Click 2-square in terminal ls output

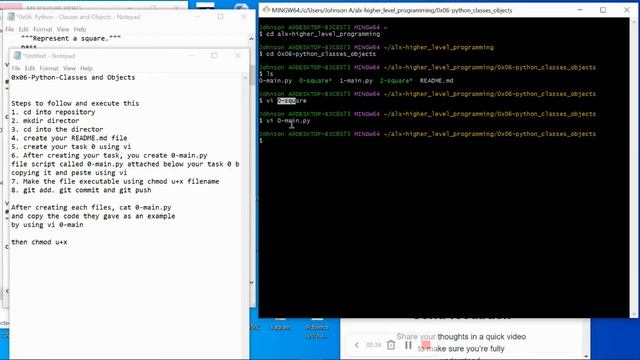pos(396,80)
